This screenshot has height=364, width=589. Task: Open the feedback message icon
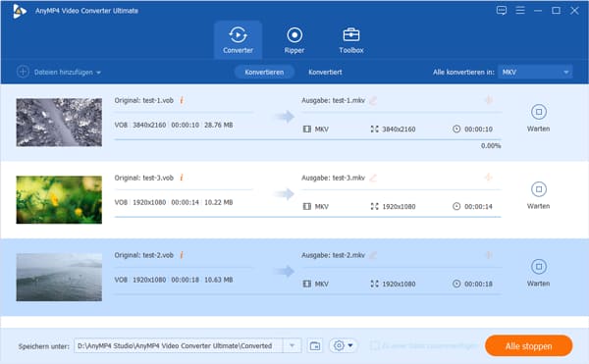pyautogui.click(x=502, y=11)
